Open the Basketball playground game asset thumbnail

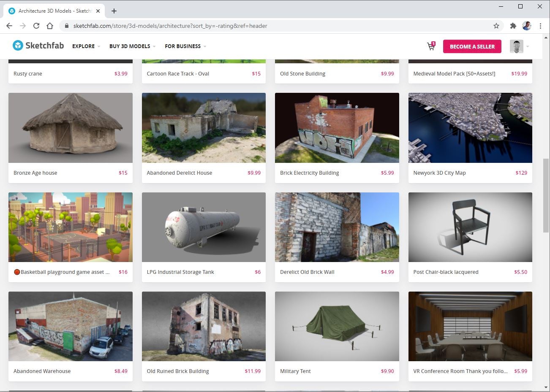pyautogui.click(x=71, y=227)
